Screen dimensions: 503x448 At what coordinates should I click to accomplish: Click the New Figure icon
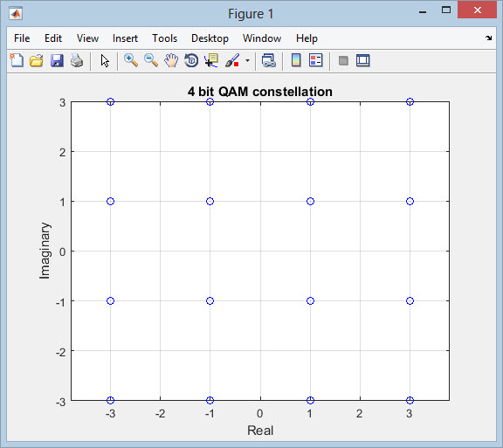[x=17, y=60]
